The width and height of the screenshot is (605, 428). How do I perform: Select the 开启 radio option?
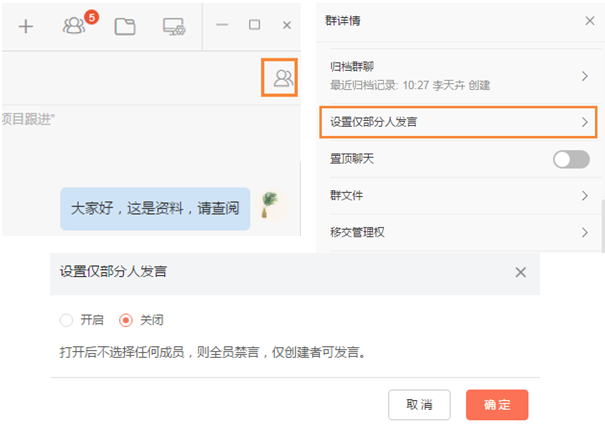pyautogui.click(x=66, y=320)
